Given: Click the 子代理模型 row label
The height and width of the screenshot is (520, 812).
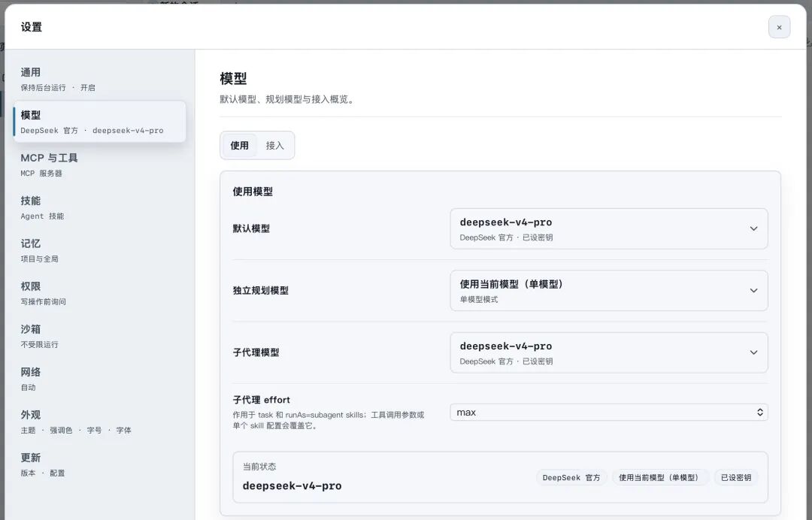Looking at the screenshot, I should pos(256,352).
